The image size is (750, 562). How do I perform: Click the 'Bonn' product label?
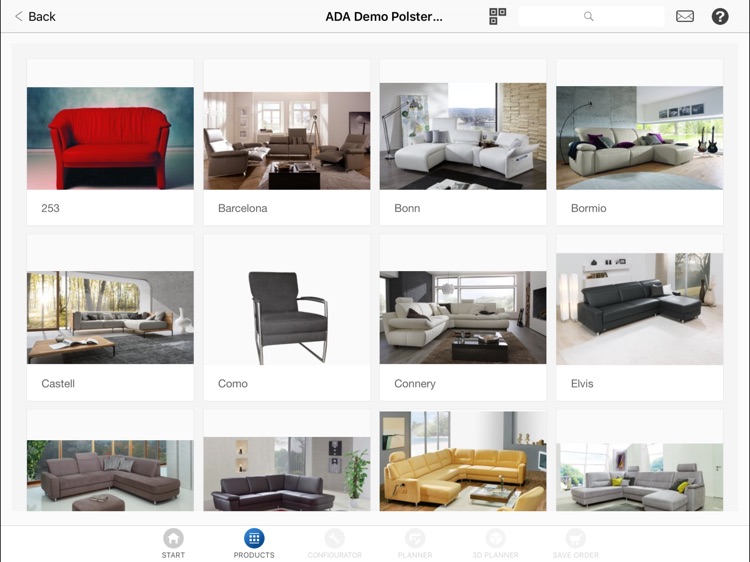407,208
